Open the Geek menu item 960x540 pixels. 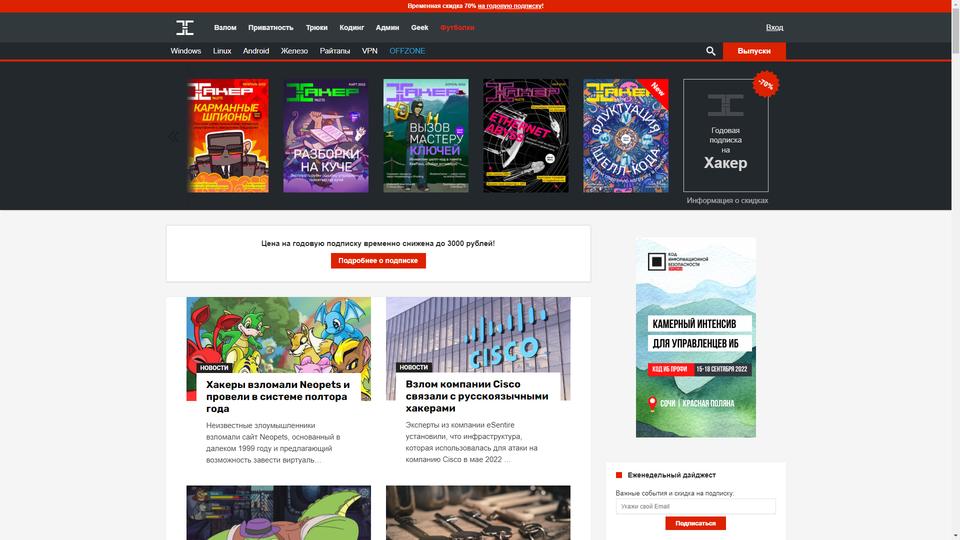tap(419, 28)
